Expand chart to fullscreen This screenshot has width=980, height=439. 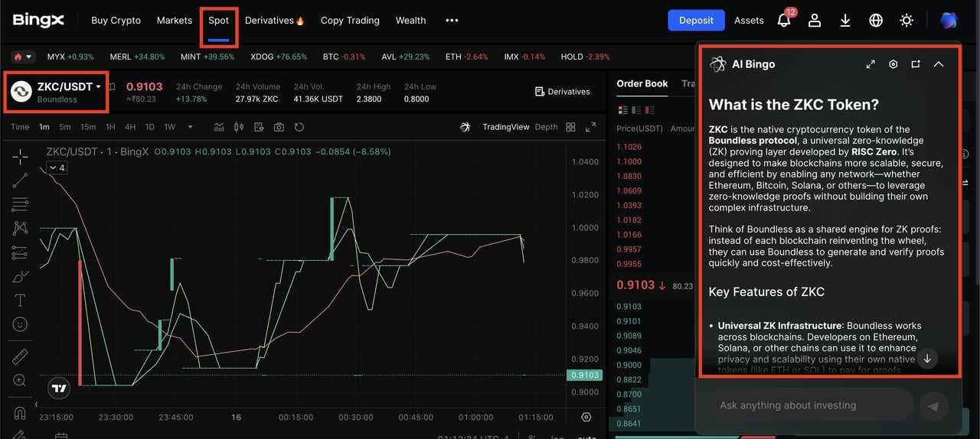pyautogui.click(x=590, y=127)
